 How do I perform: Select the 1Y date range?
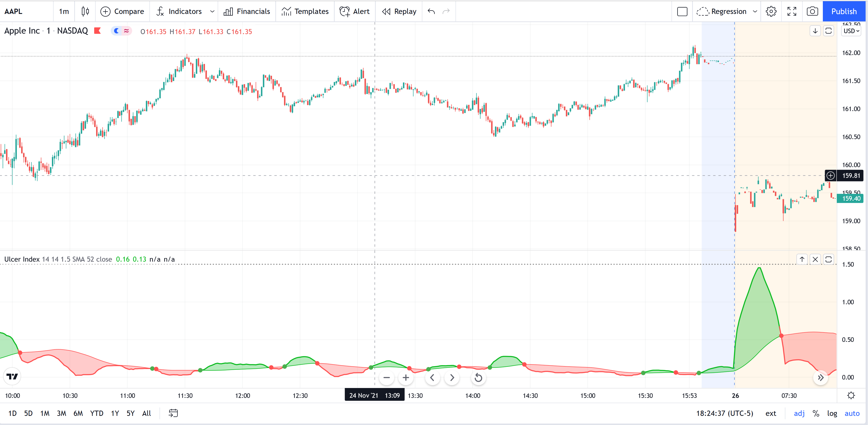[115, 413]
